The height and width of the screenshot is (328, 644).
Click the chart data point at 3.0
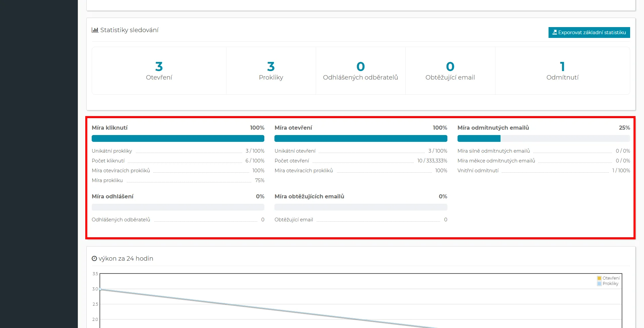click(x=101, y=289)
